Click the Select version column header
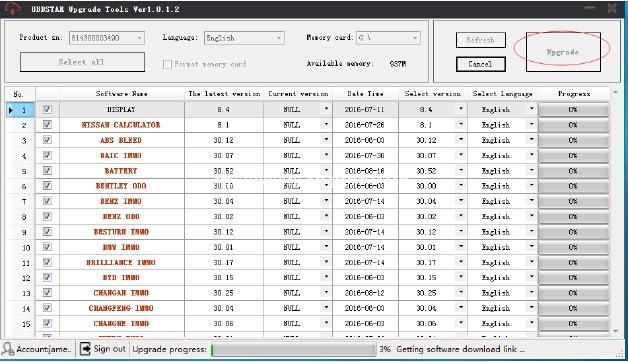The width and height of the screenshot is (628, 362). pos(433,94)
